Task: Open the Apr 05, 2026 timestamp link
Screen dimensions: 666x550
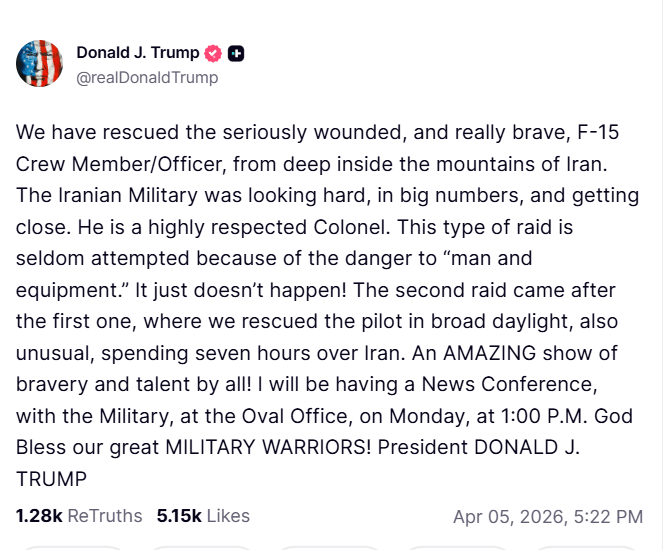Action: 547,517
